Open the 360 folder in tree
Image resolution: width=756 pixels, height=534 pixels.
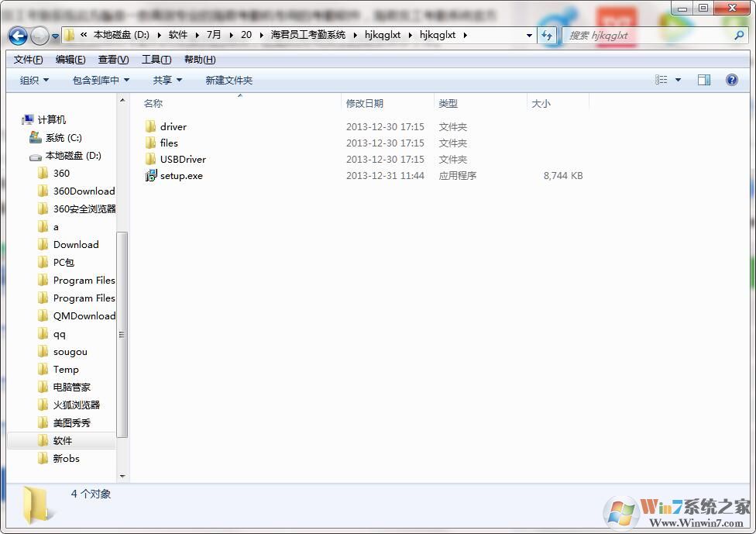click(61, 173)
